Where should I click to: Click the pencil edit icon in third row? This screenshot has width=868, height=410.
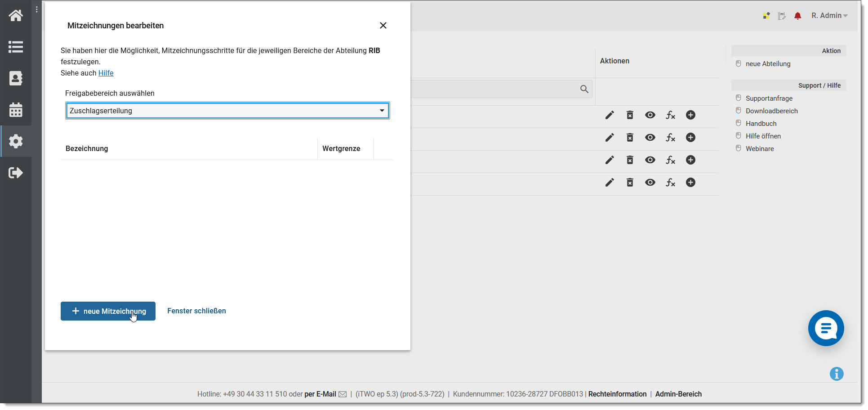pos(610,160)
